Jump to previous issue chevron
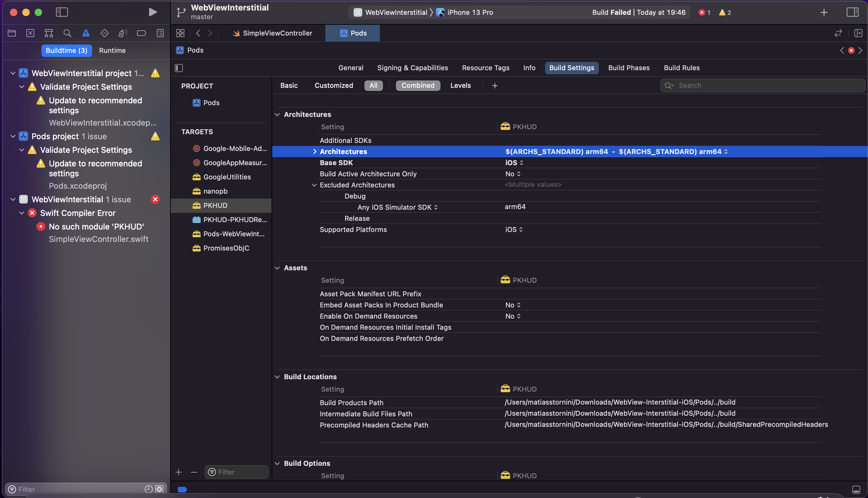The height and width of the screenshot is (498, 868). pos(842,51)
